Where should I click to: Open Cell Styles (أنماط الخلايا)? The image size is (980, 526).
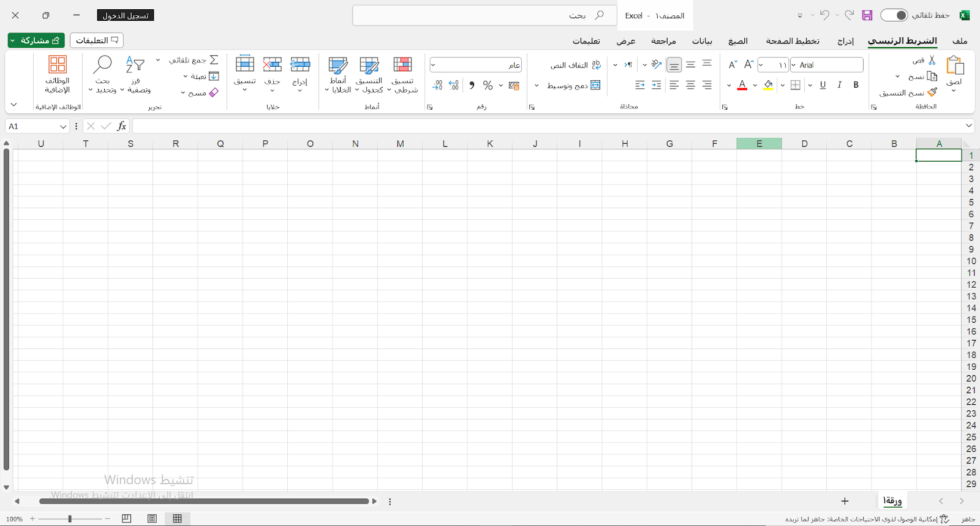338,75
